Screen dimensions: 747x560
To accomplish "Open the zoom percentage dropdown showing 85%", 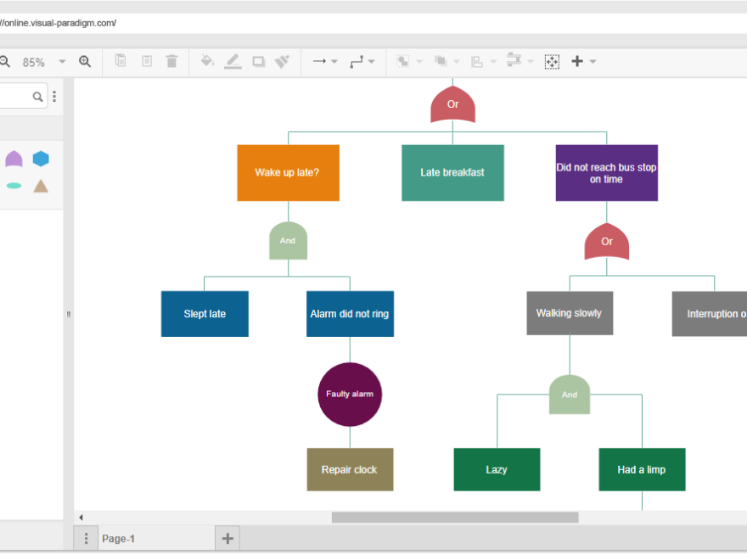I will coord(61,61).
